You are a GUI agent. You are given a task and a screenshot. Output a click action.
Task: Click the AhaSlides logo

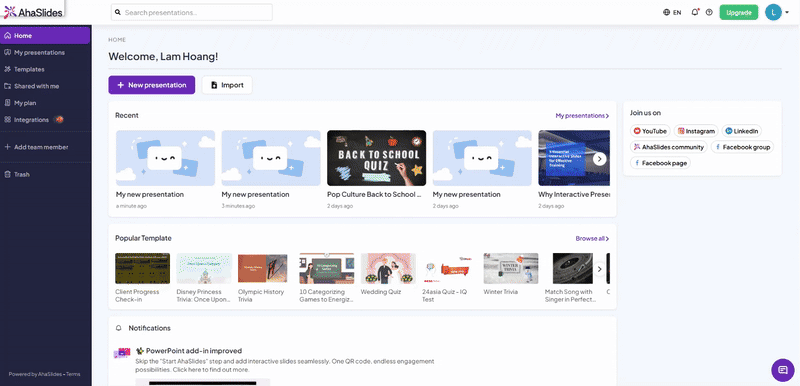(34, 12)
